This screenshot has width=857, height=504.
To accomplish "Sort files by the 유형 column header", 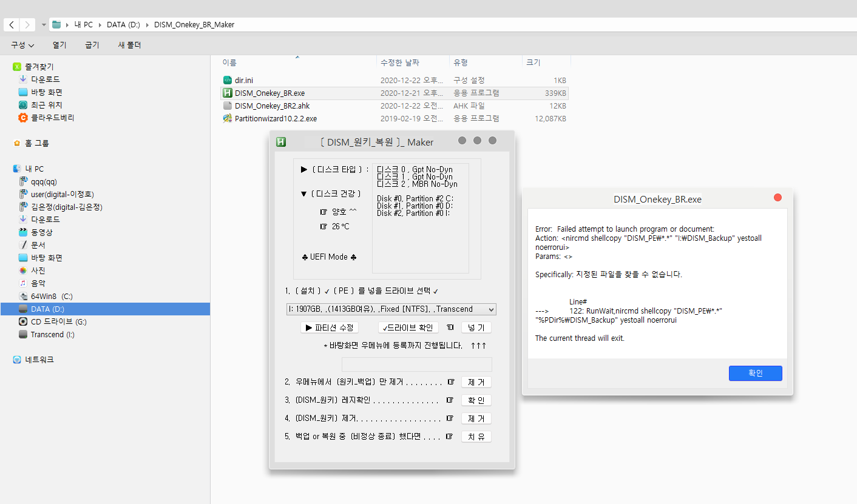I will pos(461,62).
